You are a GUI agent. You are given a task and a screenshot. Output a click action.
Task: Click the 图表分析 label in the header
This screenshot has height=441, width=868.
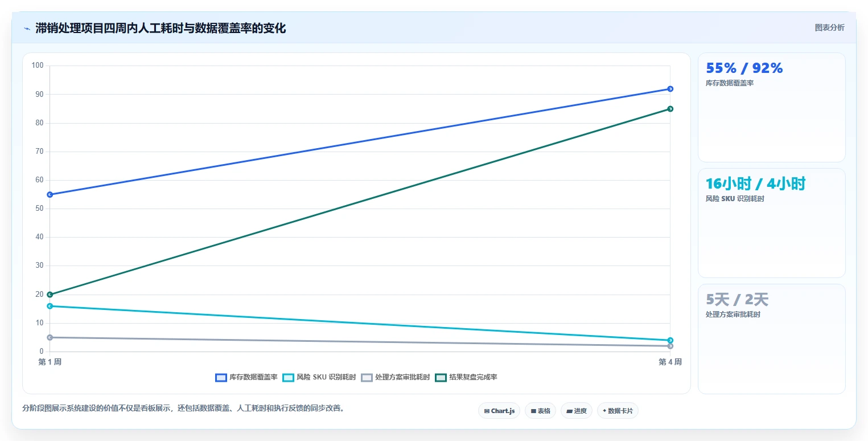pyautogui.click(x=830, y=28)
